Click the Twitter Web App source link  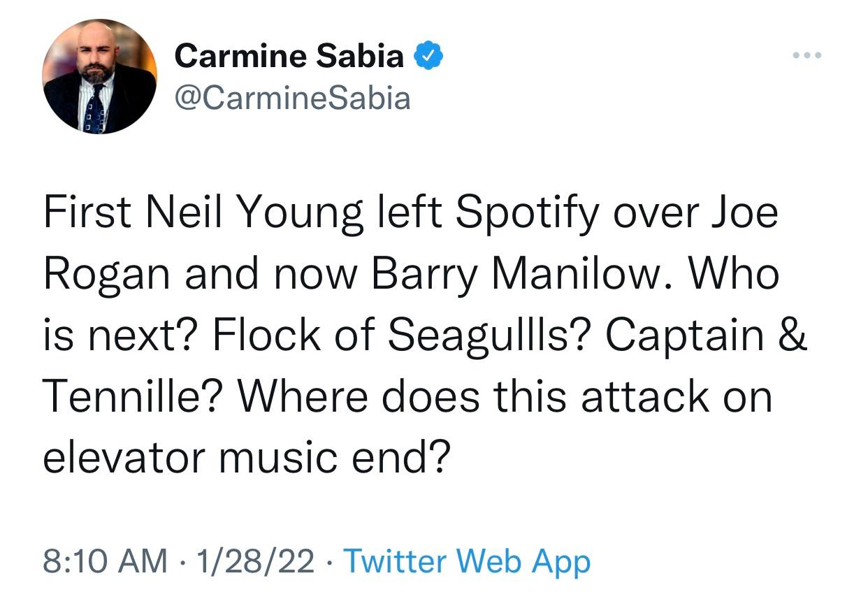click(x=468, y=561)
